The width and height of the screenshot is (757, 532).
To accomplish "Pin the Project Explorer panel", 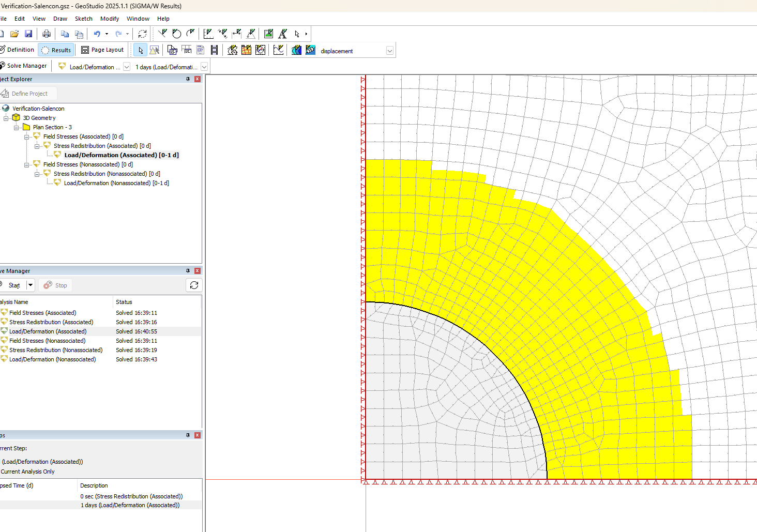I will (x=188, y=79).
